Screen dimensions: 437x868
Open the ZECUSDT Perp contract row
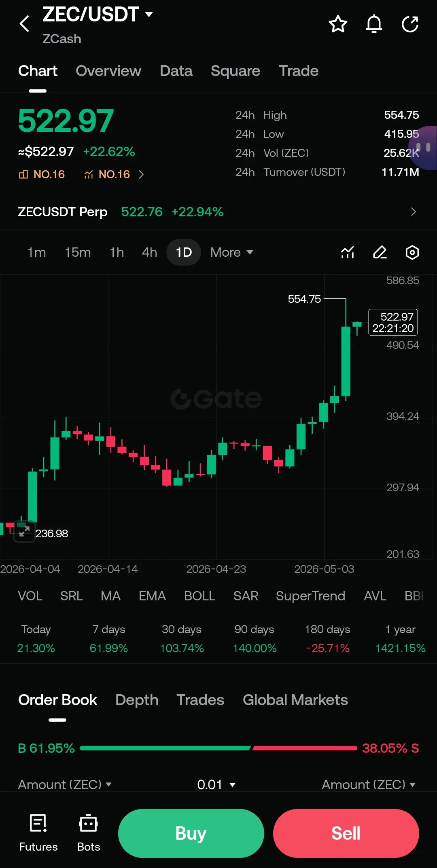[218, 211]
